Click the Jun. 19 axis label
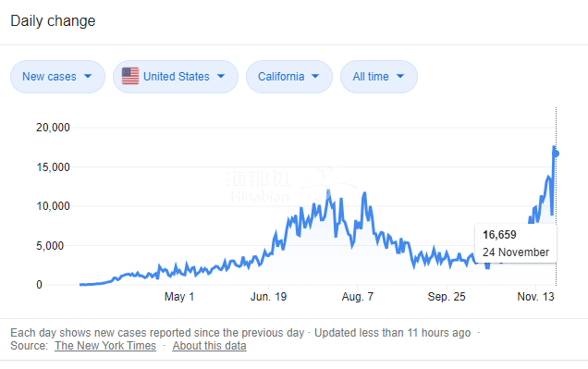Viewport: 588px width, 369px height. pyautogui.click(x=268, y=297)
